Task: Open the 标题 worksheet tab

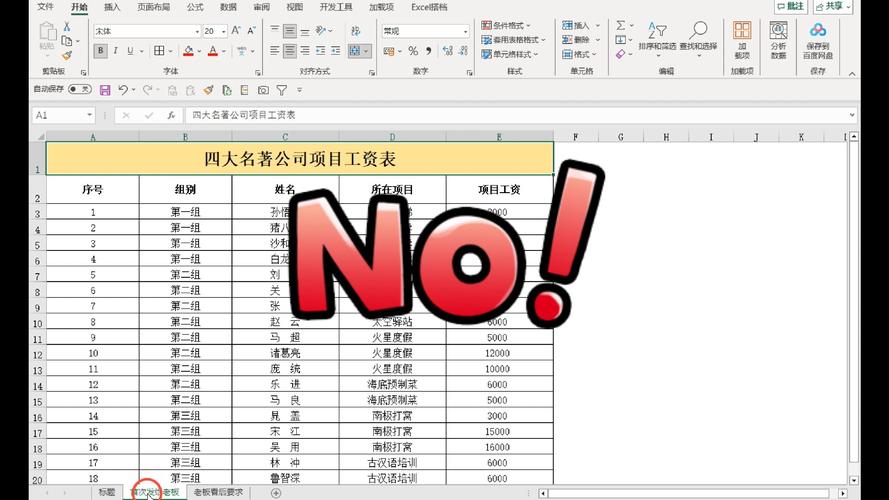Action: coord(107,493)
